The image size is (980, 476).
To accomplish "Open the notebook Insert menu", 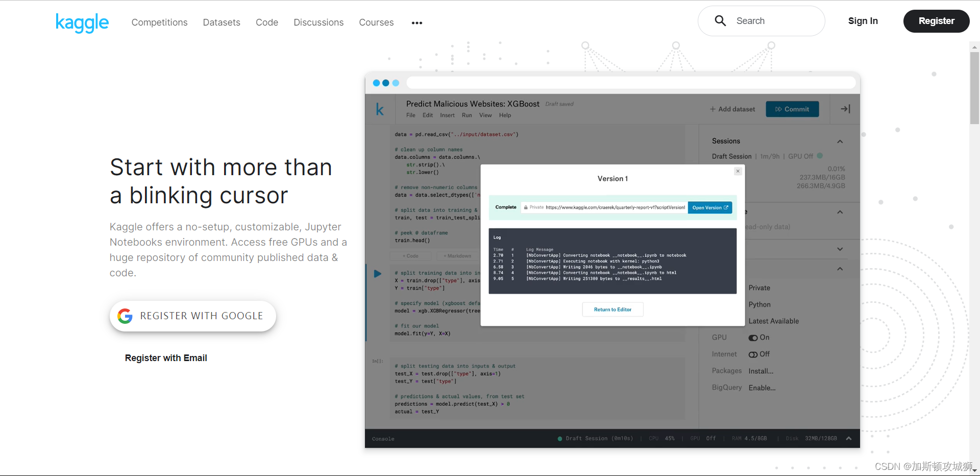I will point(447,115).
